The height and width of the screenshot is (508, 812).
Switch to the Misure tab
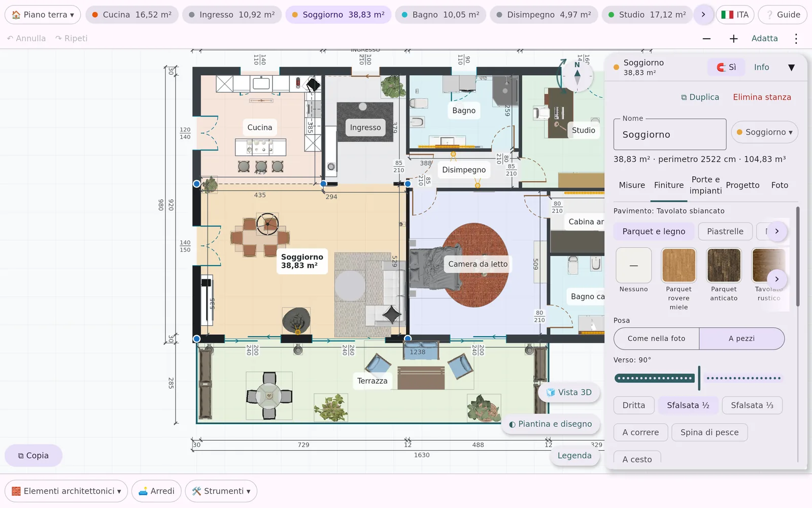point(631,185)
